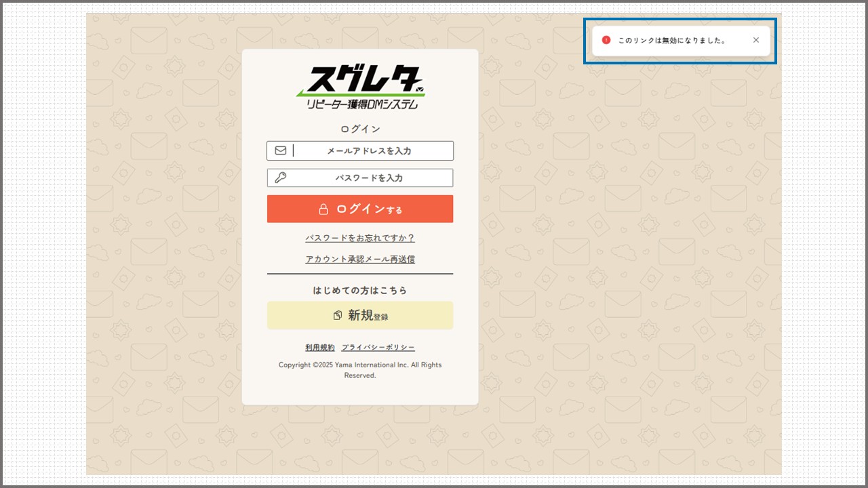This screenshot has height=488, width=868.
Task: Click the アカウント承認メール再送信 link
Action: click(360, 259)
